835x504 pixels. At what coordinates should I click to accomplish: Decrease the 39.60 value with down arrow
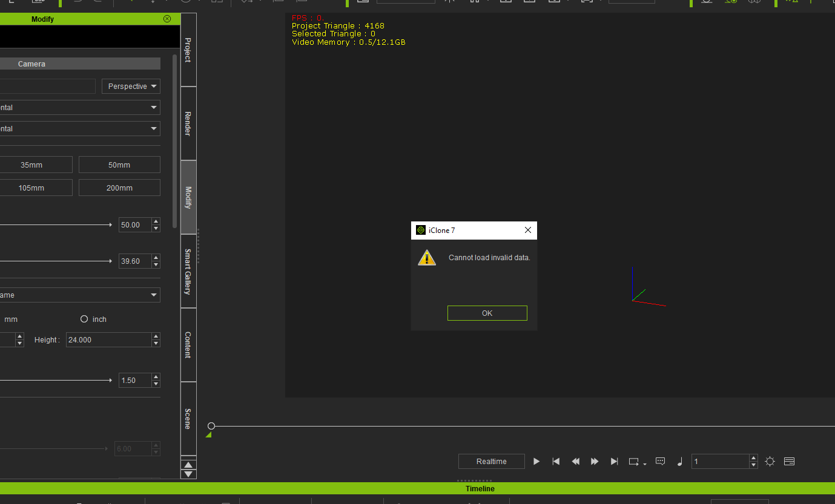click(x=156, y=265)
